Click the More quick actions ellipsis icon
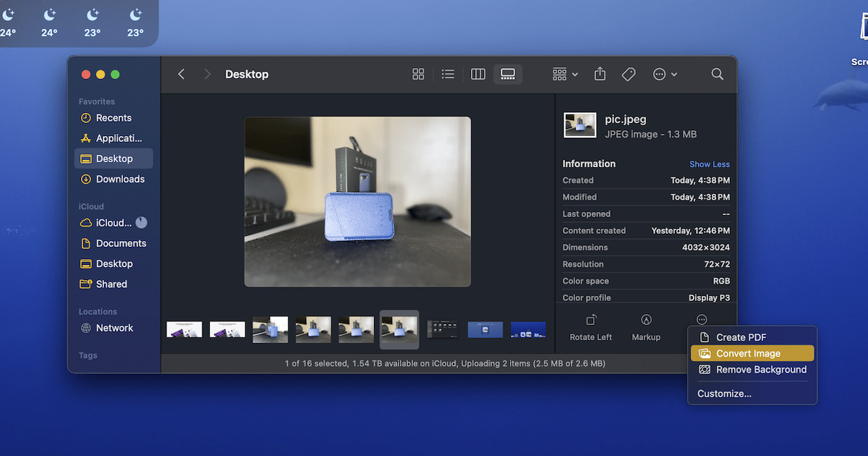 (701, 320)
